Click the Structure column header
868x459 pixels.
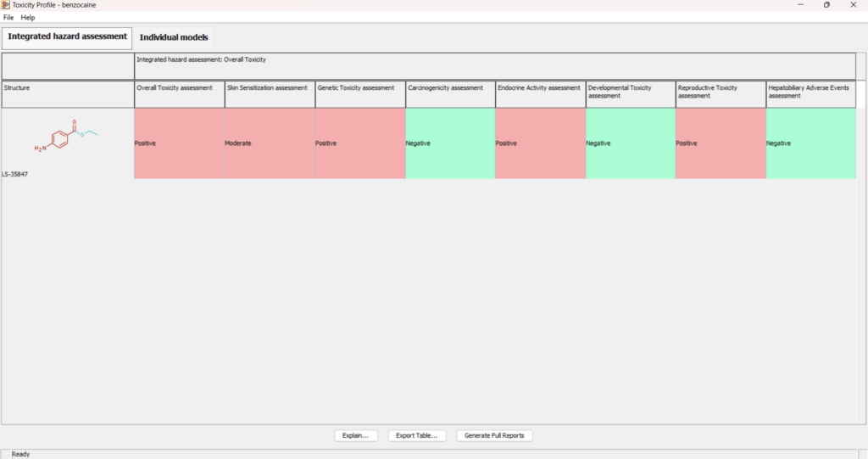click(x=68, y=94)
